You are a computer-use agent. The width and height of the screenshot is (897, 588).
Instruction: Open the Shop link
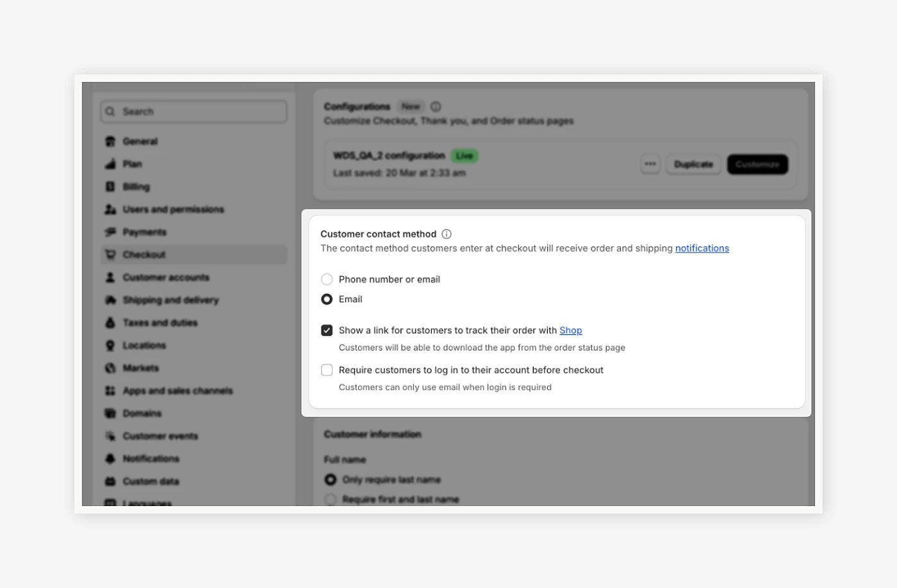point(570,331)
